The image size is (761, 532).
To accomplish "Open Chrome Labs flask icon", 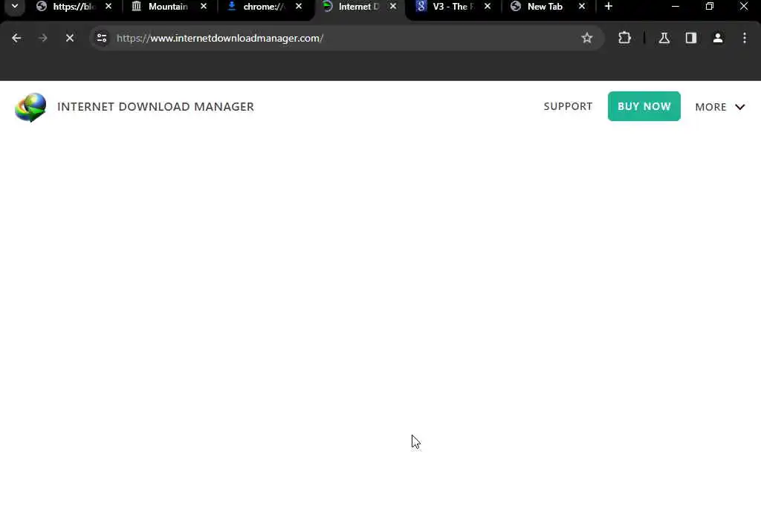I will (664, 38).
